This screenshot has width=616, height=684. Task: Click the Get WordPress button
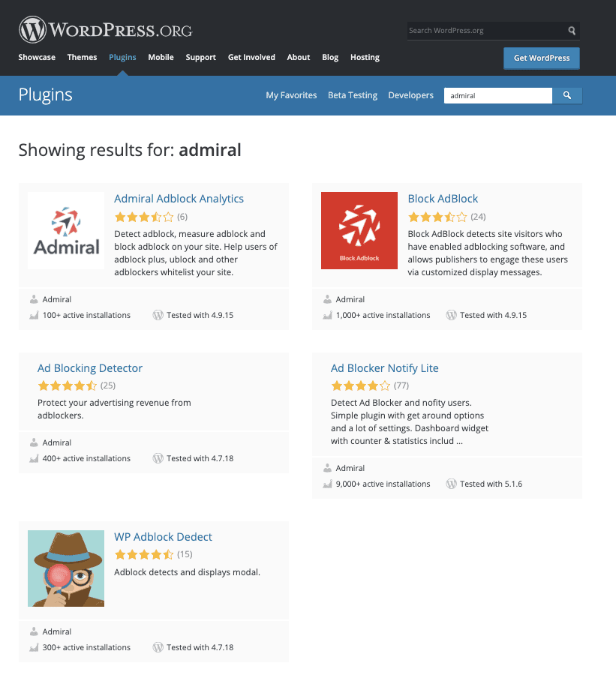point(542,58)
